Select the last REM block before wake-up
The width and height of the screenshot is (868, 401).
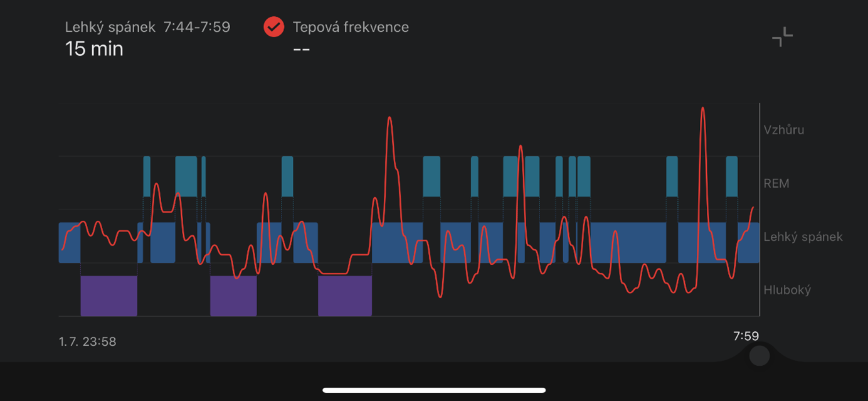(x=731, y=176)
